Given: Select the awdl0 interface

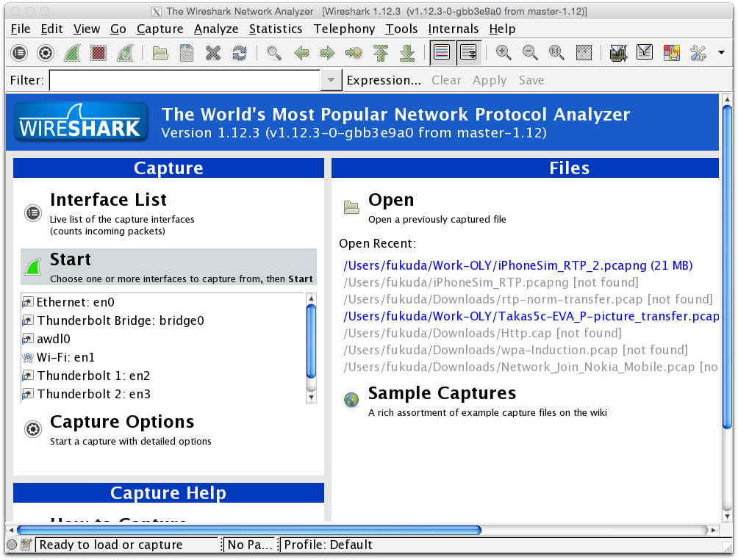Looking at the screenshot, I should [x=54, y=339].
